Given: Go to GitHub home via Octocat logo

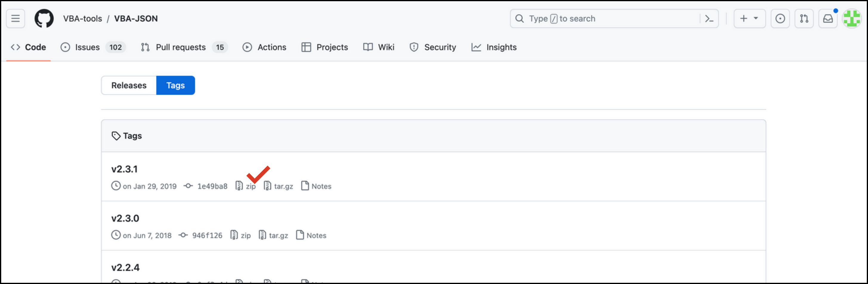Looking at the screenshot, I should click(x=44, y=18).
